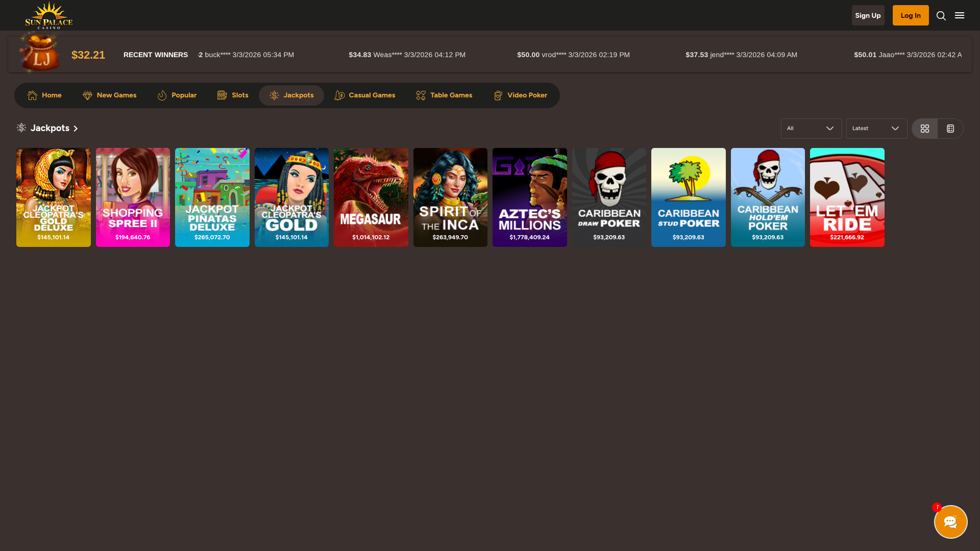Open the hamburger menu icon
This screenshot has width=980, height=551.
point(960,15)
